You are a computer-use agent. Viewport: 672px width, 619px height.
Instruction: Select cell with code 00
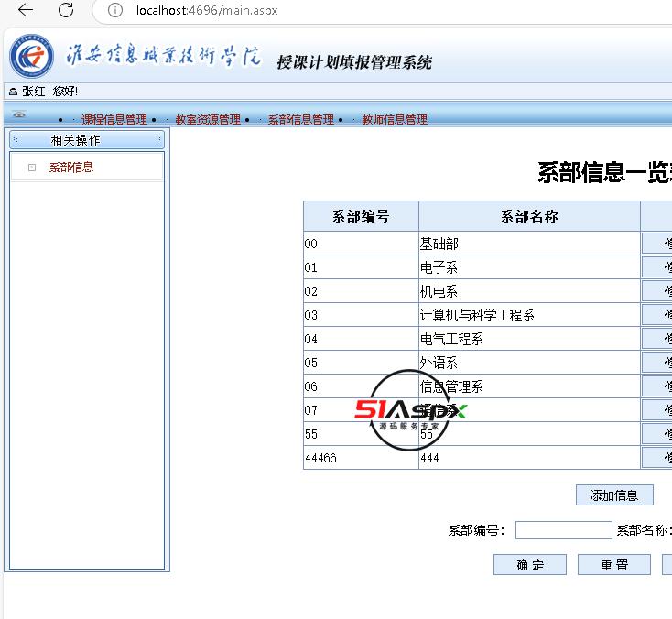point(361,244)
